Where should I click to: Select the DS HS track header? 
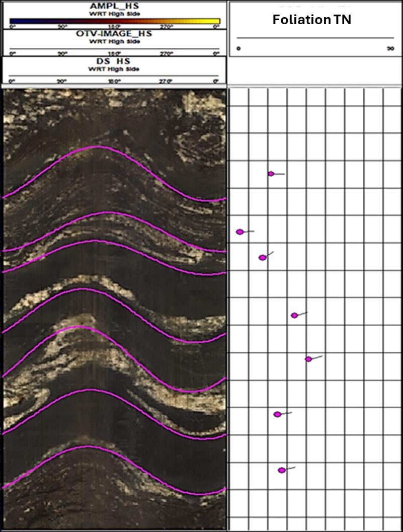[114, 70]
